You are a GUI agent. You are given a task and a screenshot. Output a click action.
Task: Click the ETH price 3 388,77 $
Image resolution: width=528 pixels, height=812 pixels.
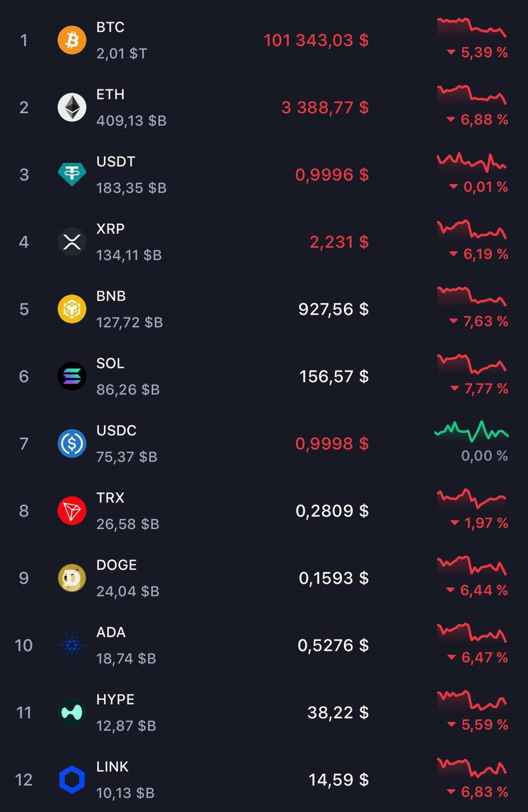coord(325,108)
